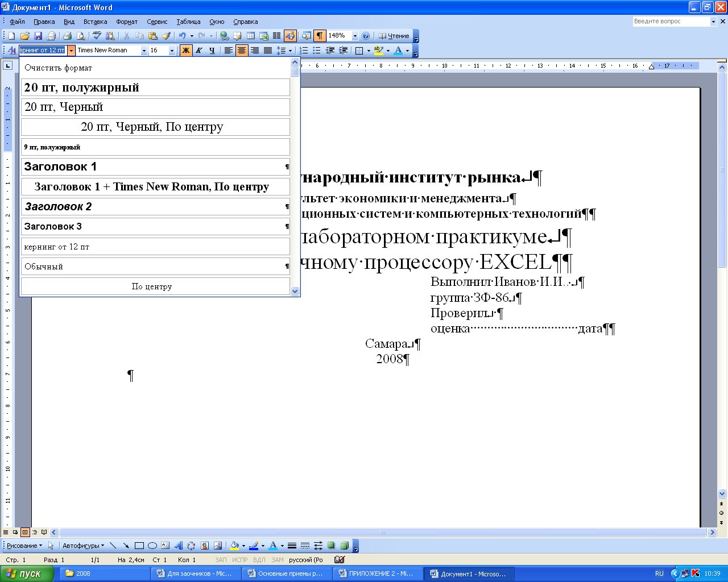This screenshot has height=582, width=728.
Task: Open a file with the folder icon
Action: [24, 36]
